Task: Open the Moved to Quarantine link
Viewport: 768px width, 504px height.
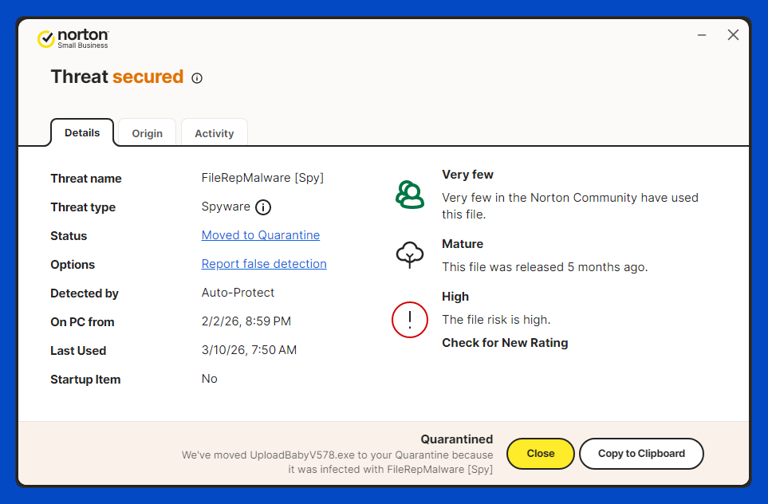Action: pos(261,235)
